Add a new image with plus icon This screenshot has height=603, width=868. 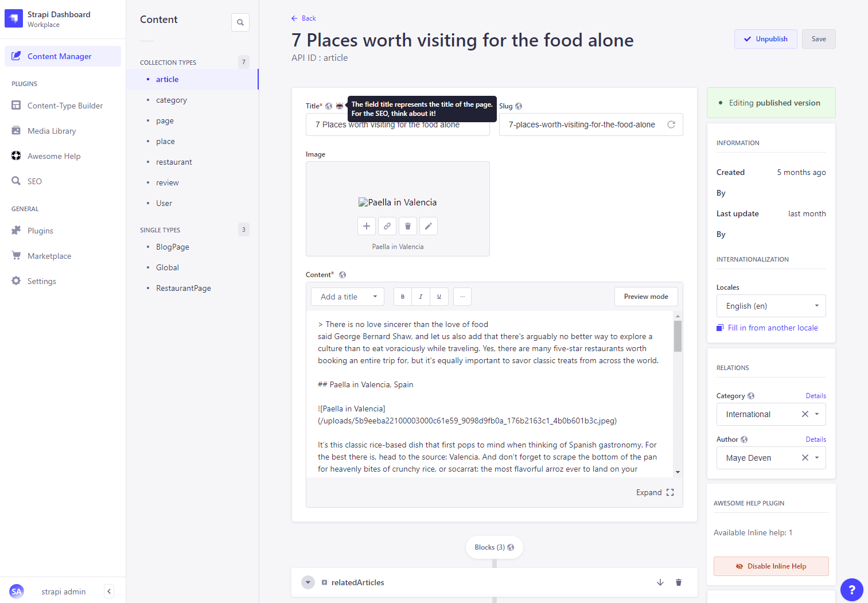tap(367, 226)
